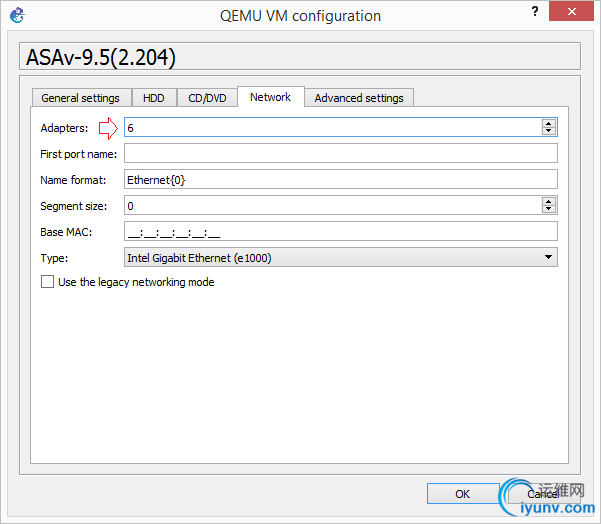601x524 pixels.
Task: Click the First port name field
Action: 341,153
